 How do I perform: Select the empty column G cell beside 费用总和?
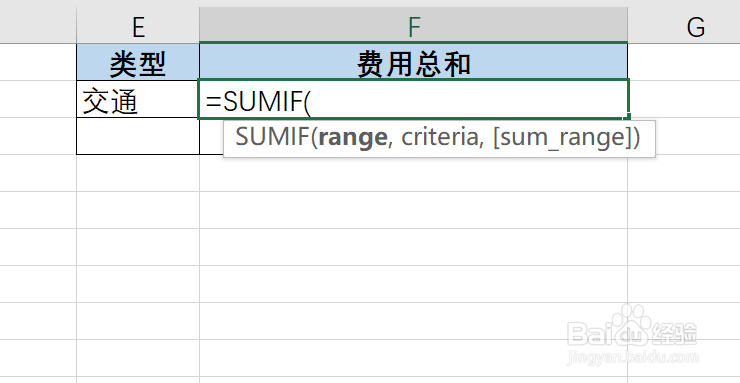click(684, 62)
